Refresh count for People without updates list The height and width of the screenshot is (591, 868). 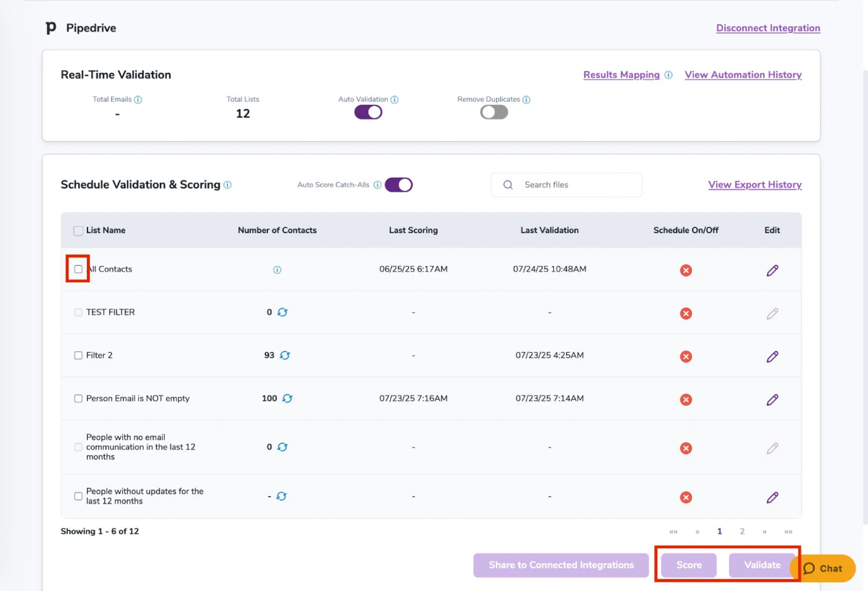pyautogui.click(x=281, y=496)
